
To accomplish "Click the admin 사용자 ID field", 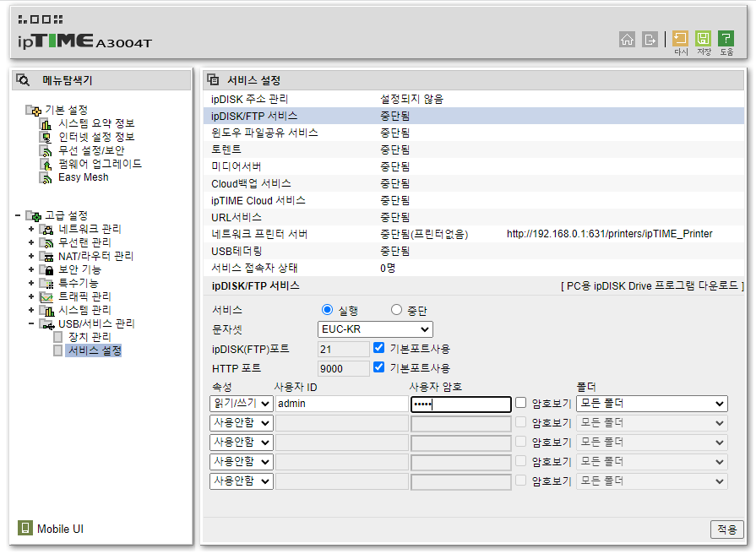I will coord(341,404).
